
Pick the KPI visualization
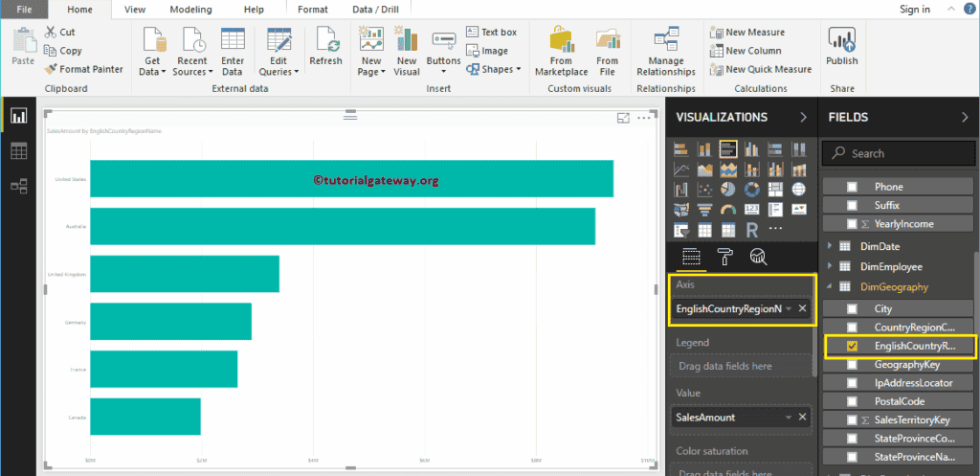point(799,210)
